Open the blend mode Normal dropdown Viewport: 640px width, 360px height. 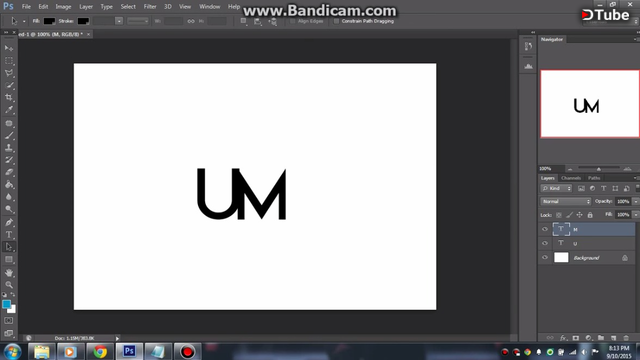(x=565, y=202)
